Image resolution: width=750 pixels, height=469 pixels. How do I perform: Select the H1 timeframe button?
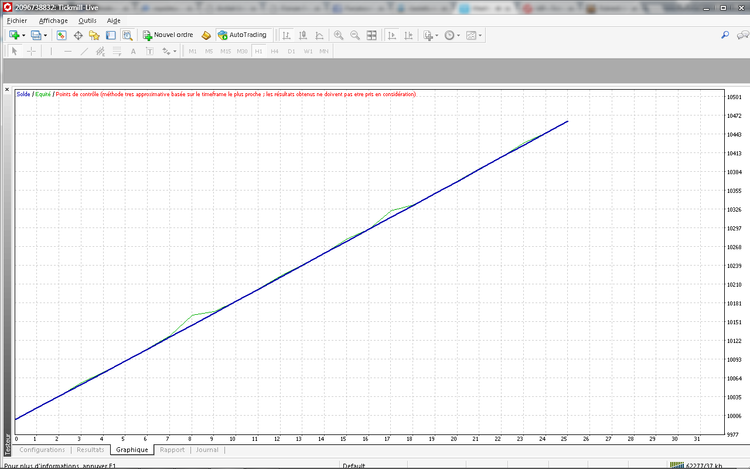tap(258, 51)
